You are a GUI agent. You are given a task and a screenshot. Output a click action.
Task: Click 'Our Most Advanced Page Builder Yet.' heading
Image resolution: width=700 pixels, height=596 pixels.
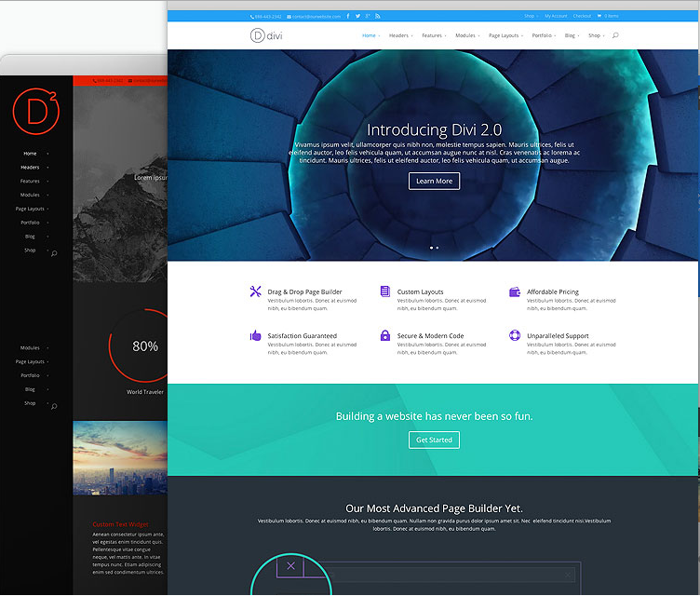(434, 508)
